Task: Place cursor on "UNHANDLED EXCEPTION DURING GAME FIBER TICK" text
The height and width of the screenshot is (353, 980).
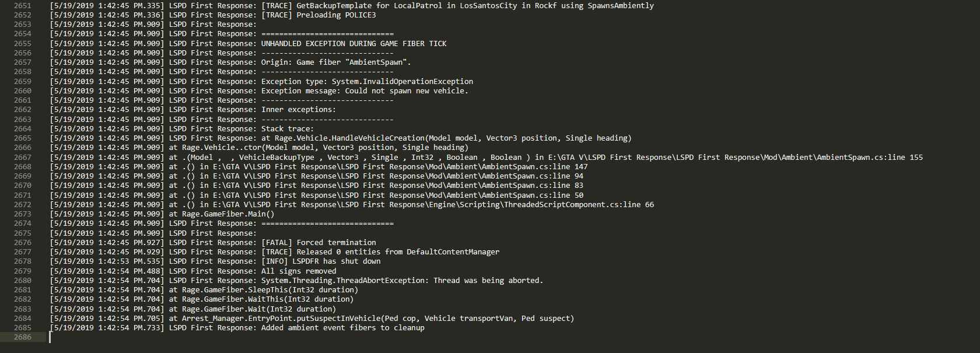Action: pyautogui.click(x=353, y=44)
